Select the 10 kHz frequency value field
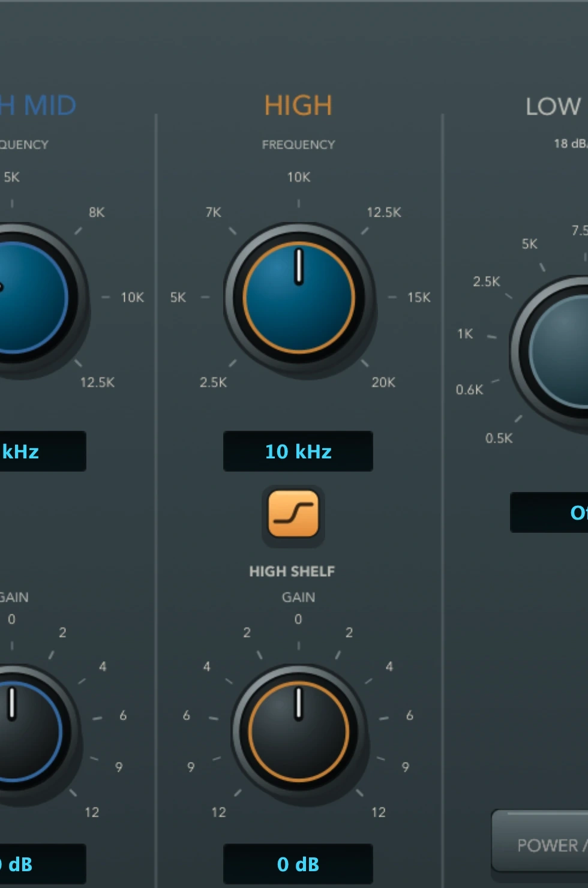The width and height of the screenshot is (588, 888). pos(298,451)
